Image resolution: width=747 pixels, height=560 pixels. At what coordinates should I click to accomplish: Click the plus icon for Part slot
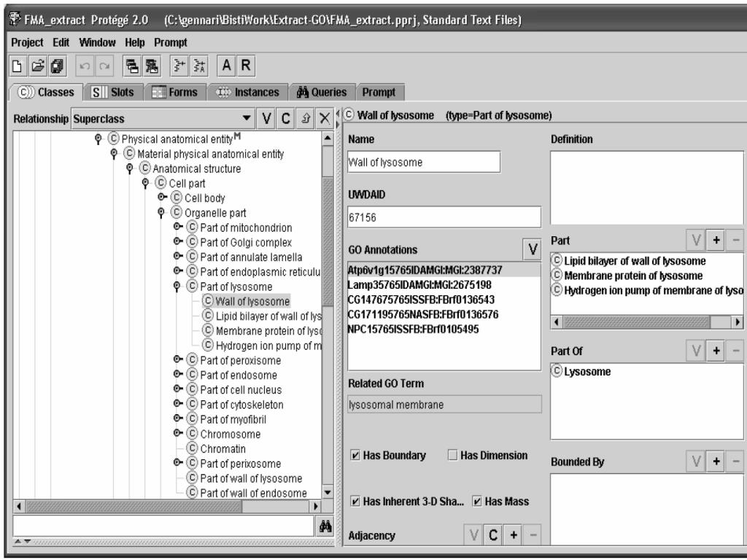(716, 240)
